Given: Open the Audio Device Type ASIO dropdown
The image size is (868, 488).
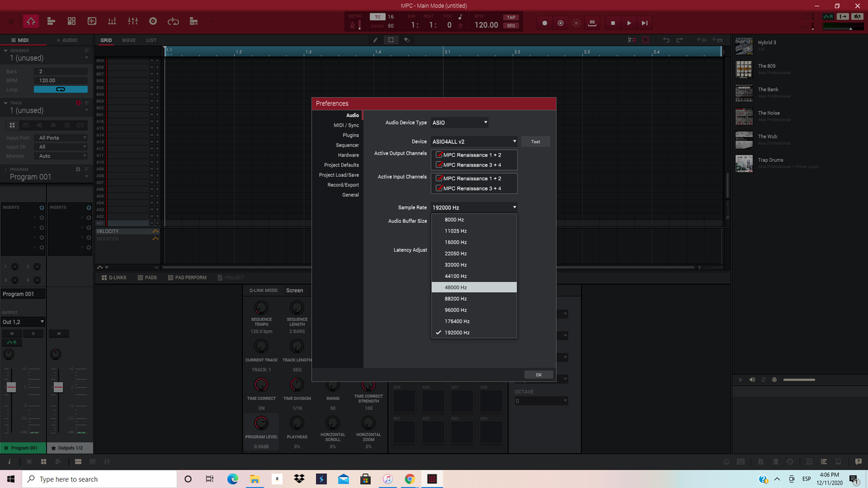Looking at the screenshot, I should click(x=460, y=123).
